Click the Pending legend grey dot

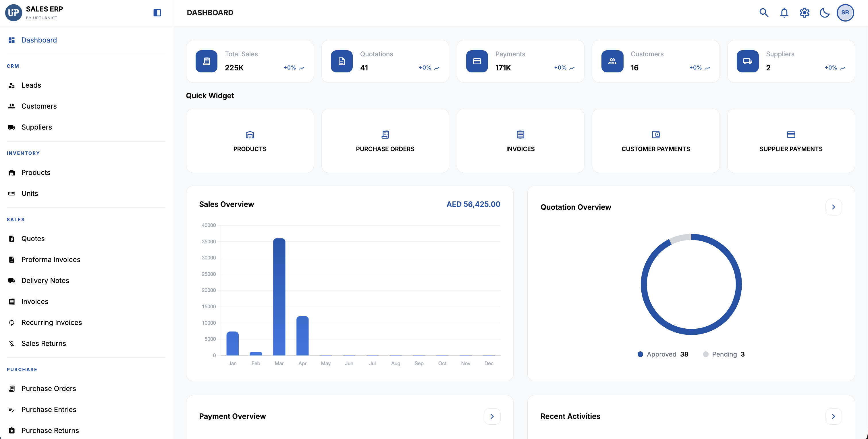pyautogui.click(x=706, y=354)
